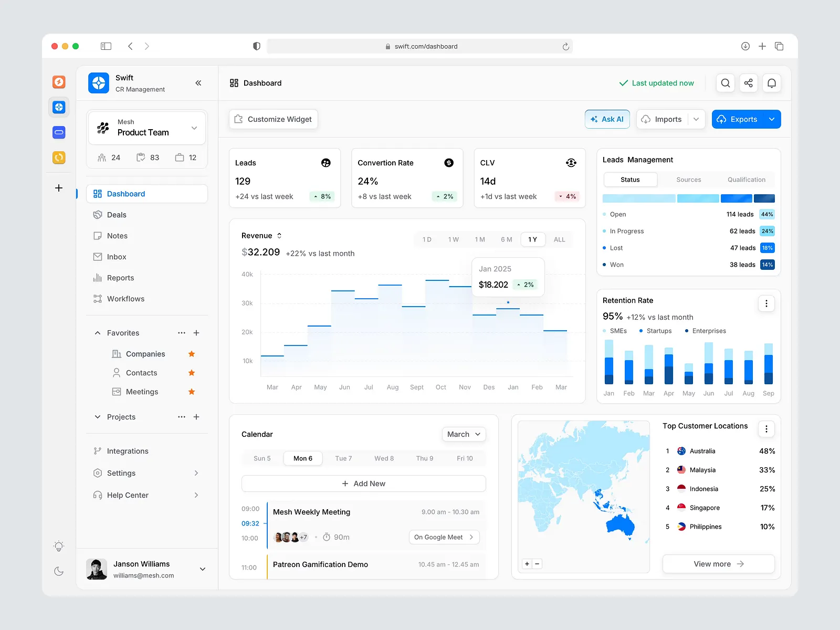Viewport: 840px width, 630px height.
Task: Unstar Contacts in Favorites
Action: coord(192,373)
